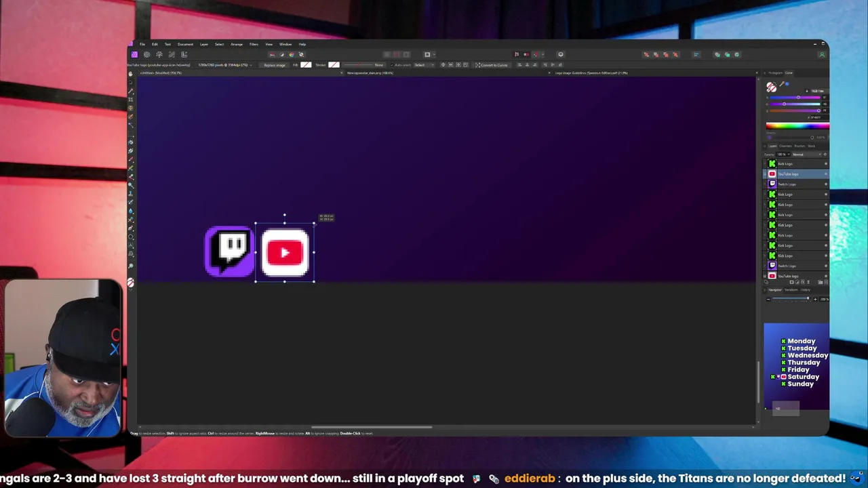Open the New:opawstar_dark.png document tab

click(x=370, y=73)
